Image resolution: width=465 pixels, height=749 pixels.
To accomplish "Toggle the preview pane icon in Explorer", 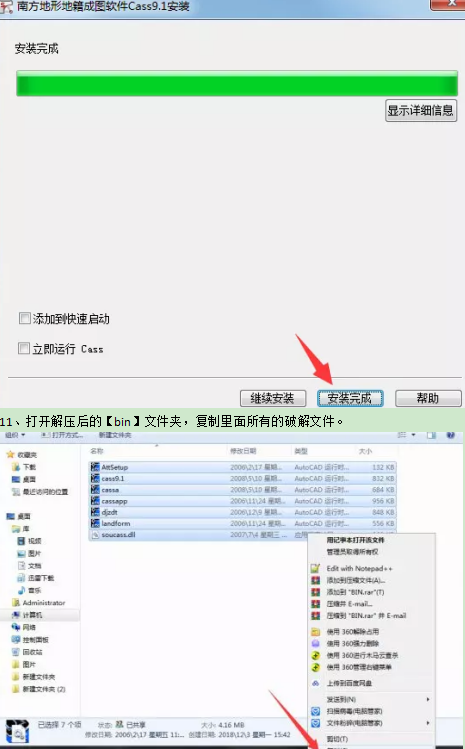I will pos(431,435).
